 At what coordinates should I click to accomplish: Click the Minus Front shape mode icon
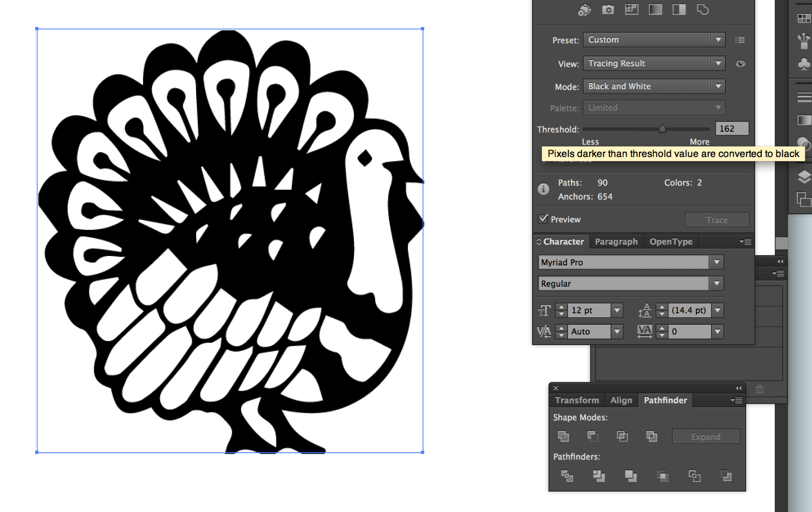[x=593, y=436]
